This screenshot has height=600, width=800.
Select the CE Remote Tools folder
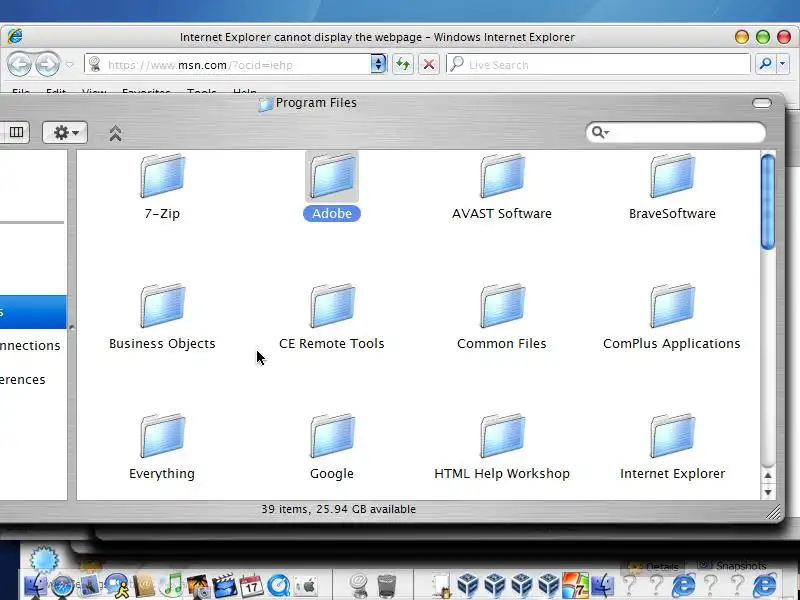tap(332, 316)
